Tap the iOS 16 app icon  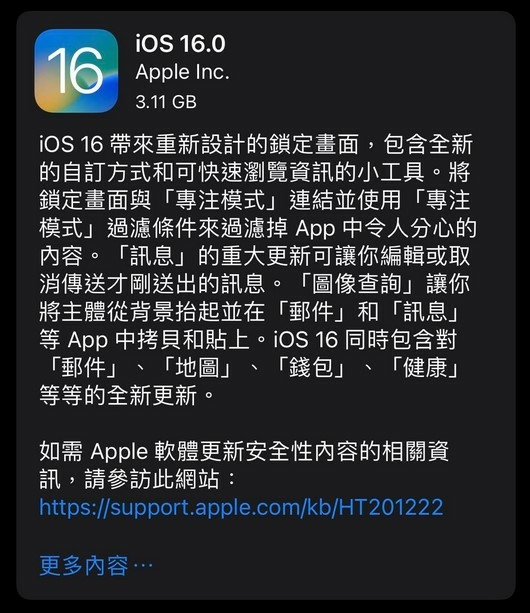click(76, 71)
